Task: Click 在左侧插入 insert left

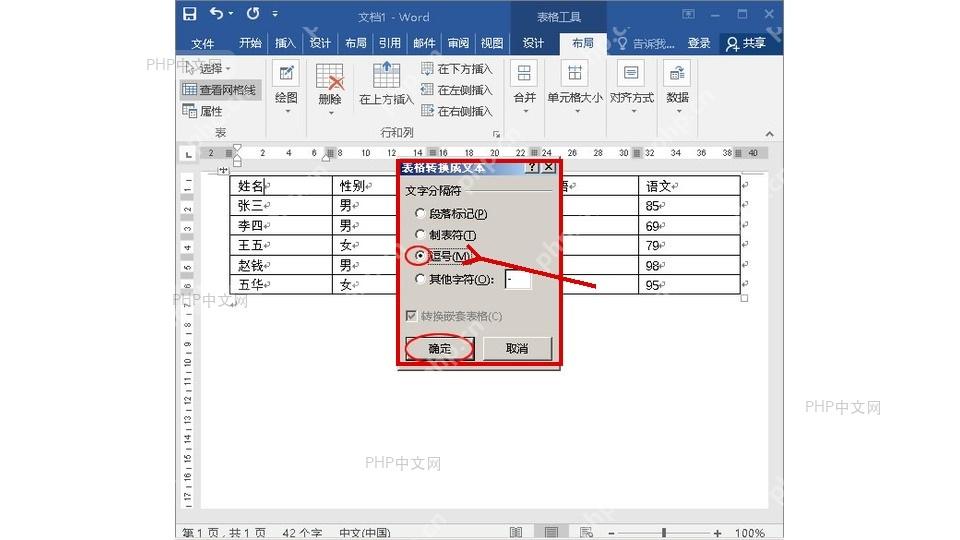Action: [457, 90]
